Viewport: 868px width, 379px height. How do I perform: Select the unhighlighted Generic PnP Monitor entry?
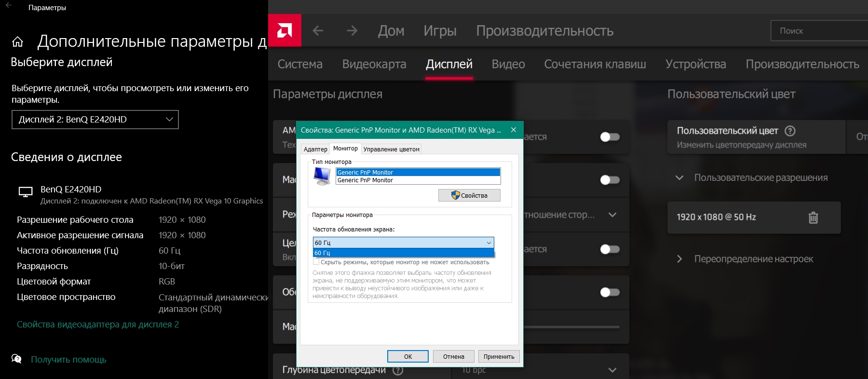point(418,180)
